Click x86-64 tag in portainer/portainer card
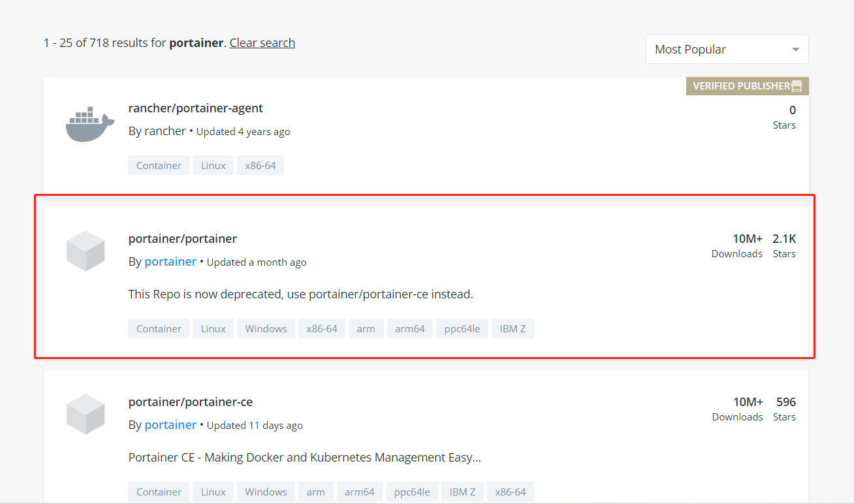Screen dimensions: 854x504 (x=322, y=328)
